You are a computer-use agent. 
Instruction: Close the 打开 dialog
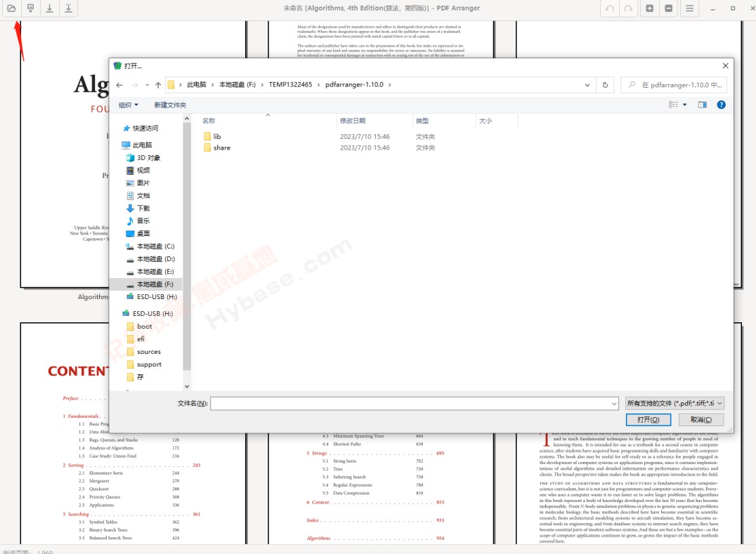[x=725, y=66]
